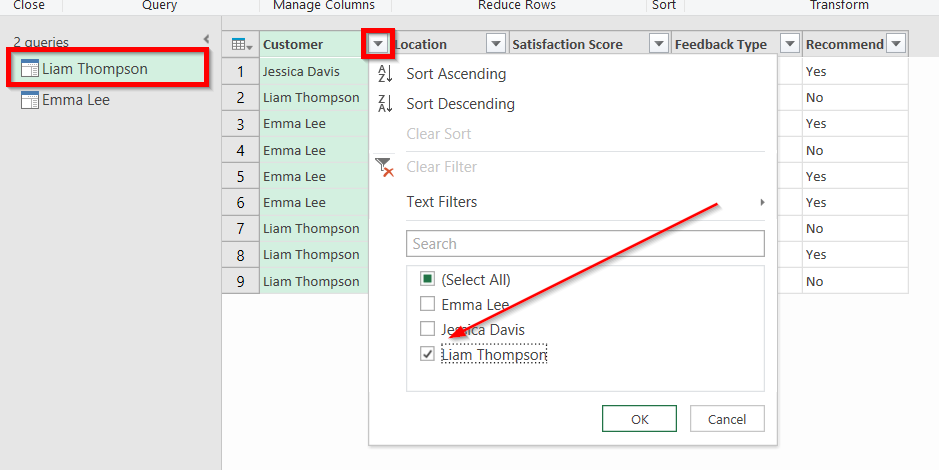This screenshot has width=939, height=470.
Task: Click the Recommend cell No in row 2
Action: (855, 98)
